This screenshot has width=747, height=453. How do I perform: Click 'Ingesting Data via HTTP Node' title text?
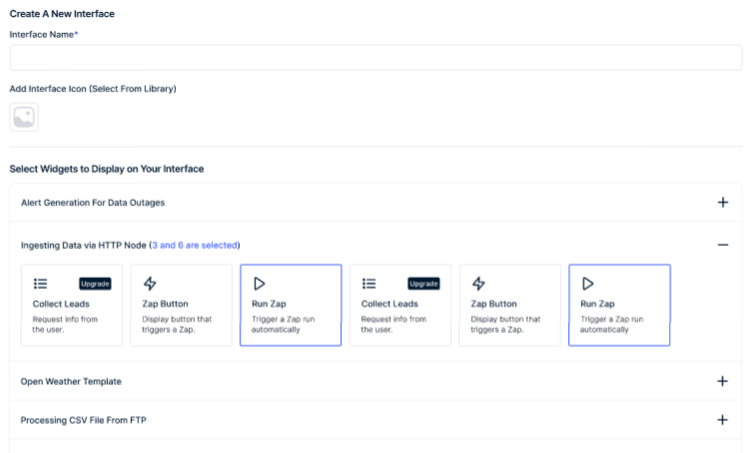coord(83,245)
